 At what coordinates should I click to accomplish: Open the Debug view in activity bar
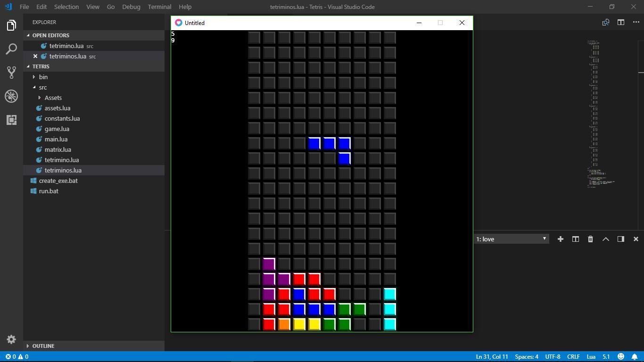point(11,96)
